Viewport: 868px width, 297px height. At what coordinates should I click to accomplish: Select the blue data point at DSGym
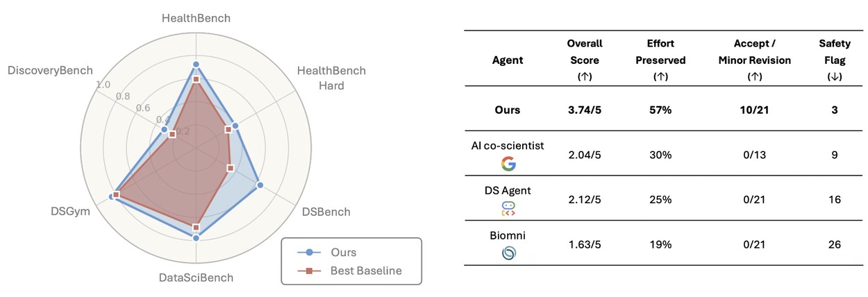pos(111,198)
